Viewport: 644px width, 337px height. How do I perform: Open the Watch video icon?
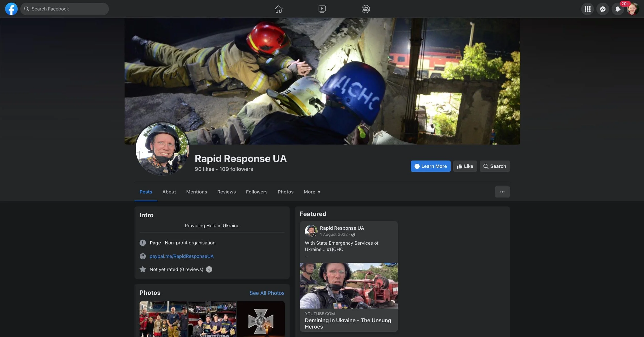[x=322, y=9]
